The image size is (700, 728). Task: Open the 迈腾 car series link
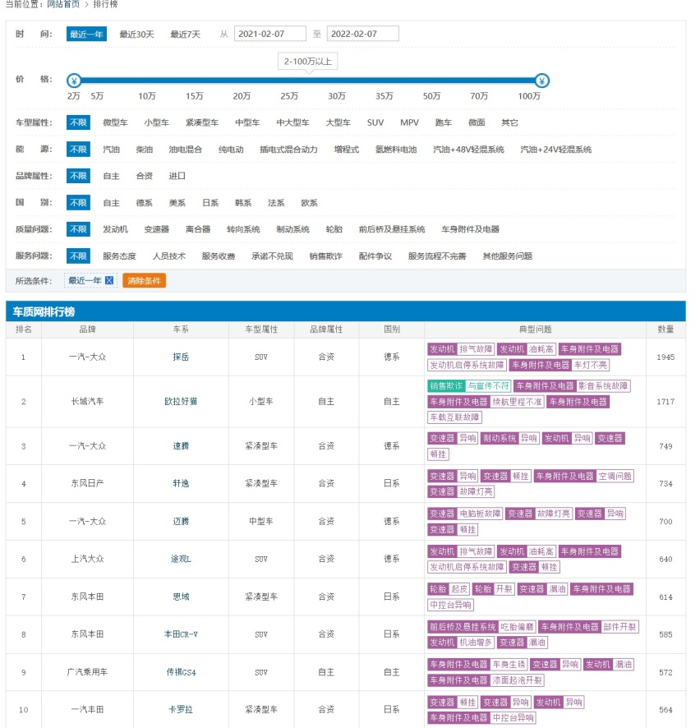click(181, 522)
